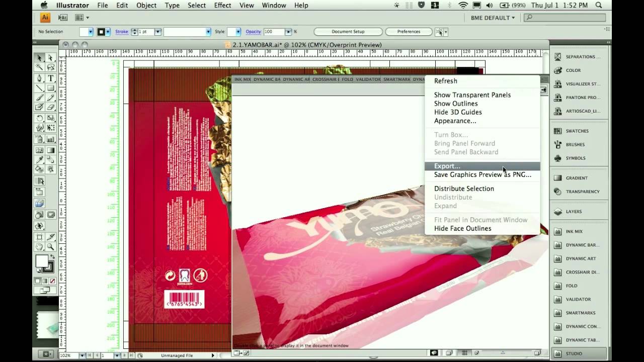Open the stroke weight dropdown
The height and width of the screenshot is (362, 644).
pyautogui.click(x=157, y=32)
